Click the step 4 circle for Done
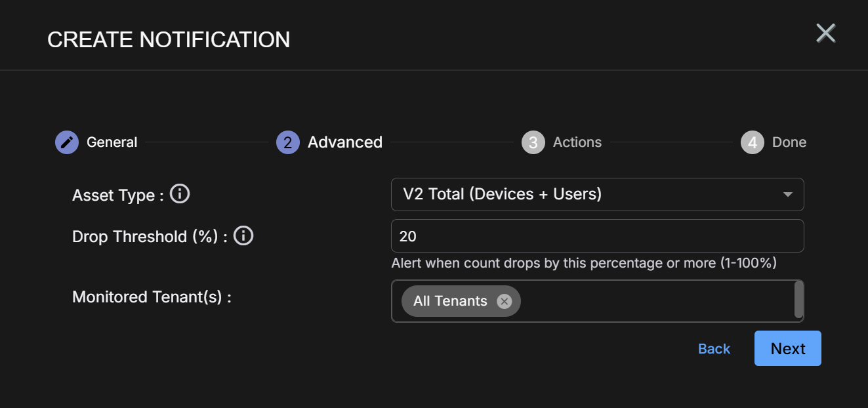This screenshot has height=408, width=868. click(753, 142)
